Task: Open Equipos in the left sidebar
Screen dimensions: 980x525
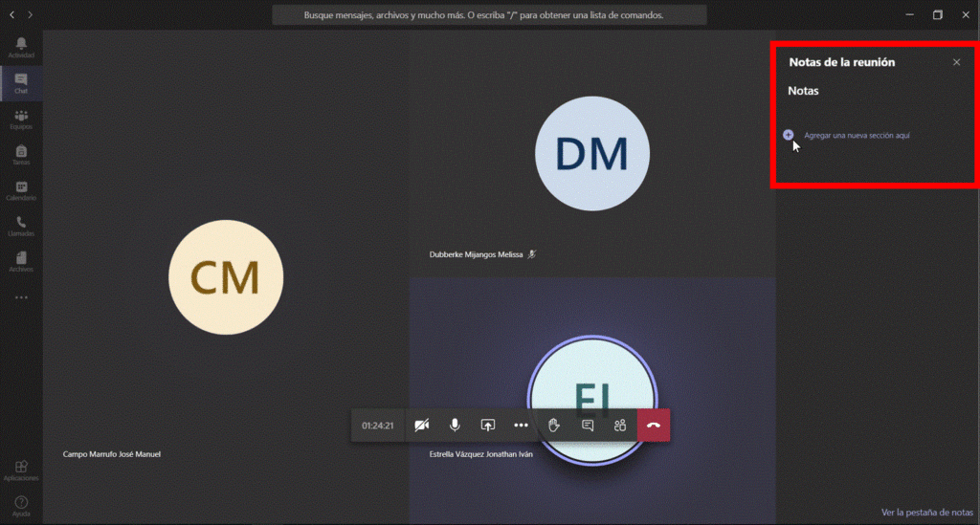Action: point(21,119)
